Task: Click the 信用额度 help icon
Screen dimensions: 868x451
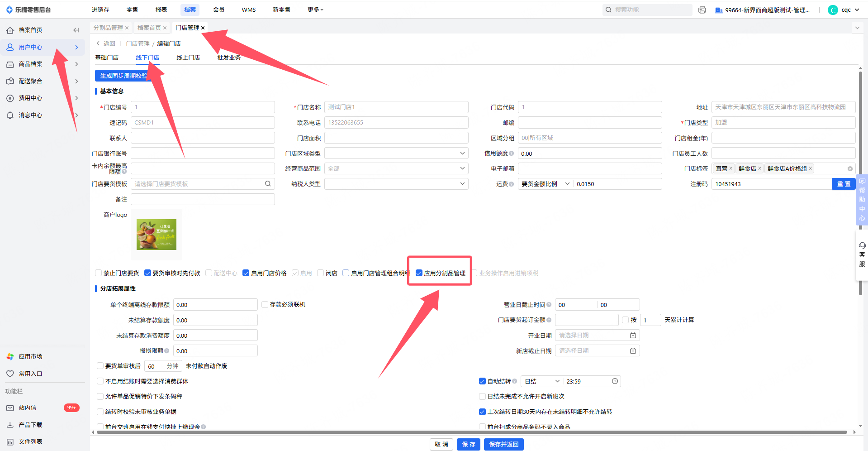Action: [x=511, y=154]
